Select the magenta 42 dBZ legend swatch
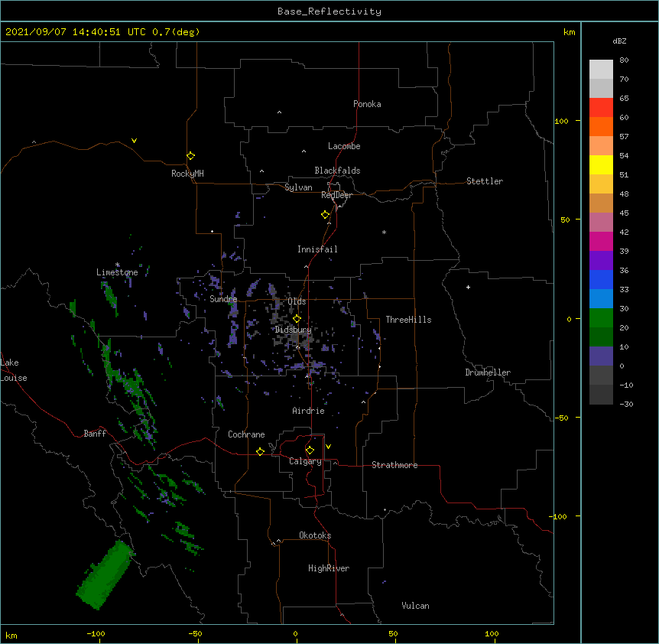The height and width of the screenshot is (644, 659). (601, 241)
